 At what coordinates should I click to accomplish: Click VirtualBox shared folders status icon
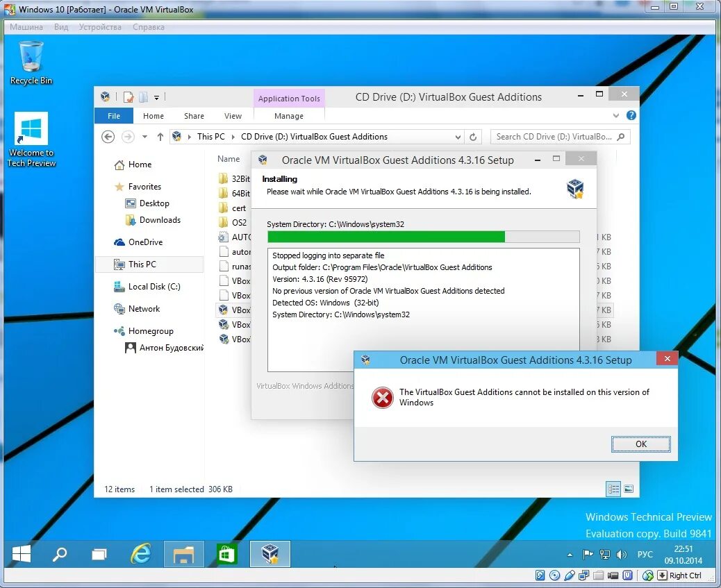tap(598, 575)
